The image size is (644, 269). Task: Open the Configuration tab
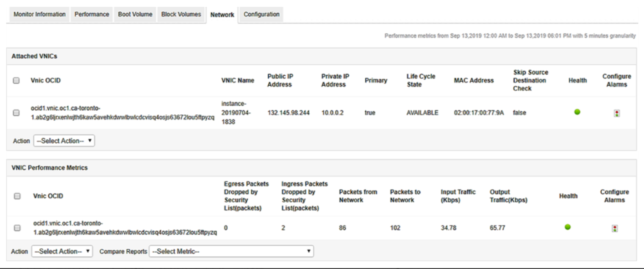coord(261,14)
